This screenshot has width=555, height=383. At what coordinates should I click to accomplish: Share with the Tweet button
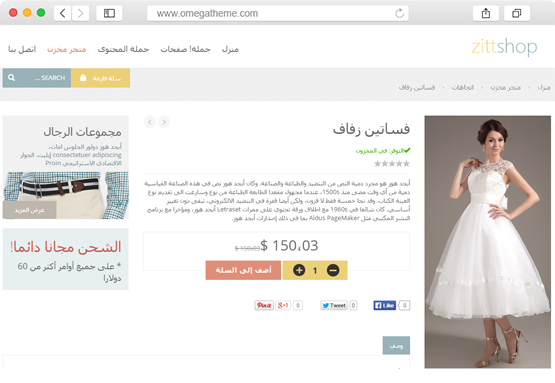pos(334,305)
